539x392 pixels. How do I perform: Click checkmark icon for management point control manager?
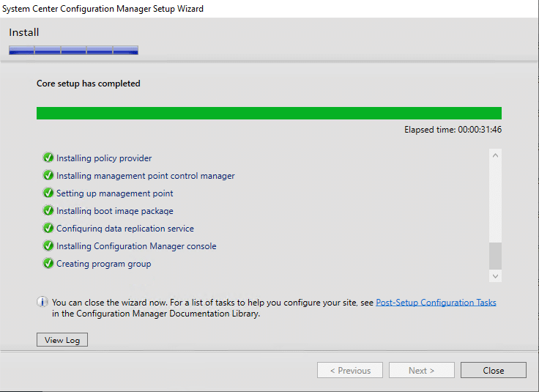tap(48, 176)
